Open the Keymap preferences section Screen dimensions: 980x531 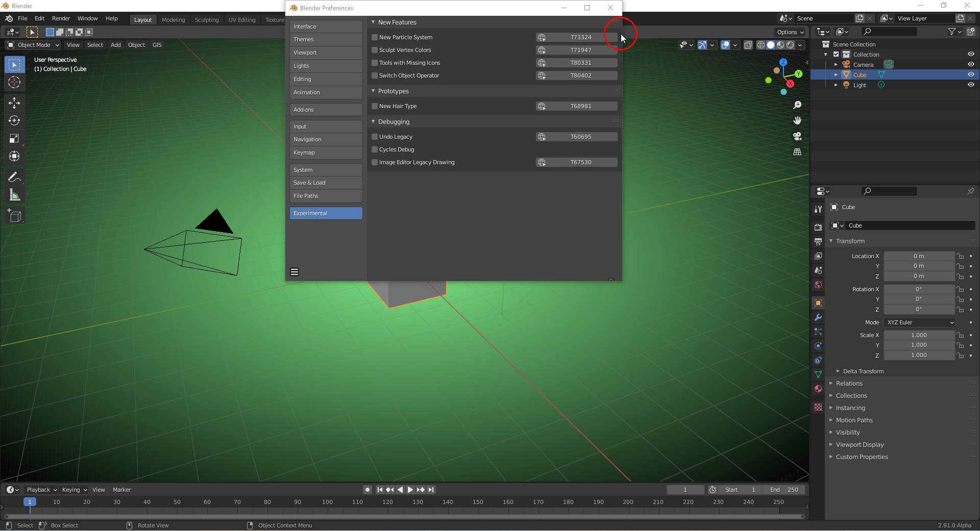(326, 153)
